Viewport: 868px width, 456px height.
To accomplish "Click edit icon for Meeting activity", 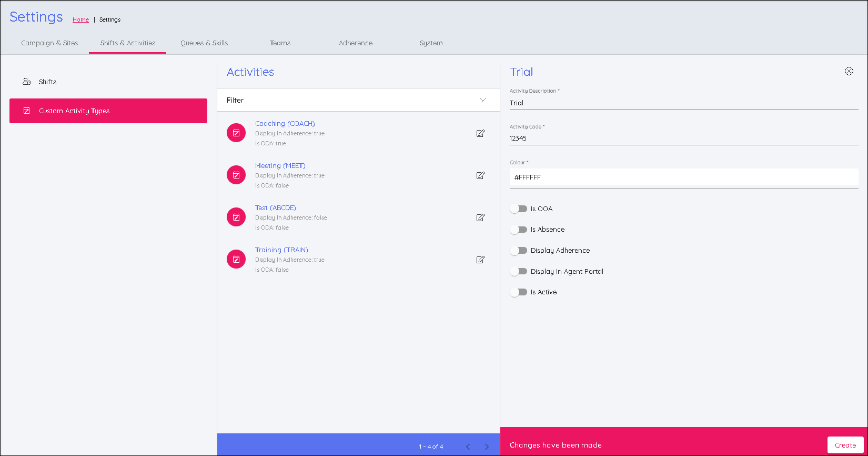I will 480,175.
